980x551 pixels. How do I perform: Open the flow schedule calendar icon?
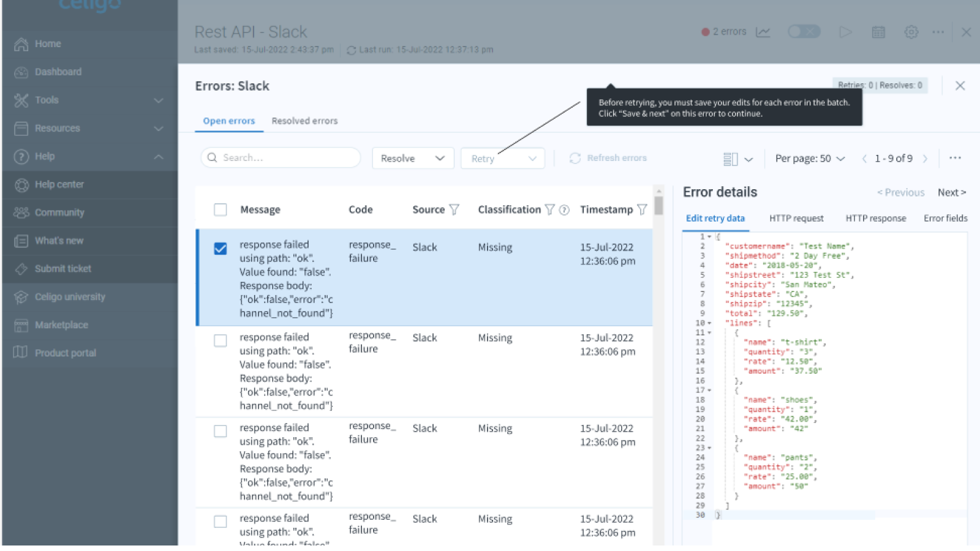pos(878,32)
